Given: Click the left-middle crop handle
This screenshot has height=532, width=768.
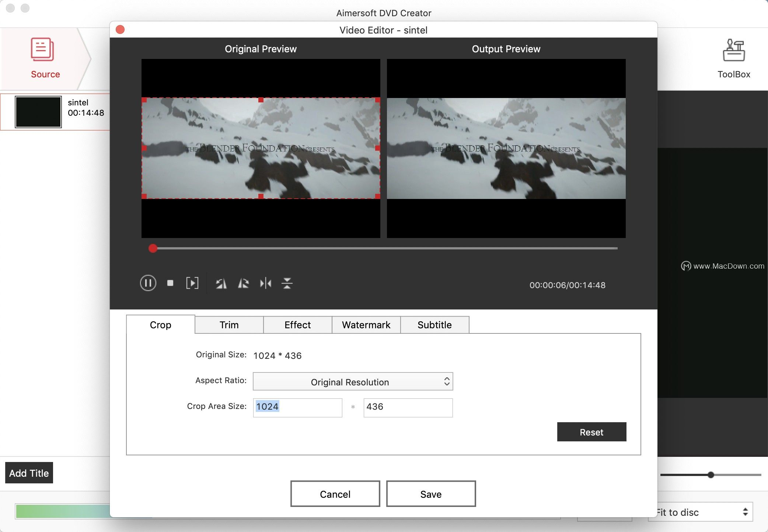Looking at the screenshot, I should 144,148.
